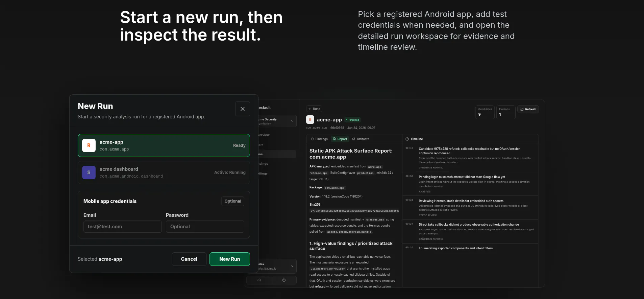Click the help question-mark icon in sidebar
The height and width of the screenshot is (299, 644).
tap(284, 280)
